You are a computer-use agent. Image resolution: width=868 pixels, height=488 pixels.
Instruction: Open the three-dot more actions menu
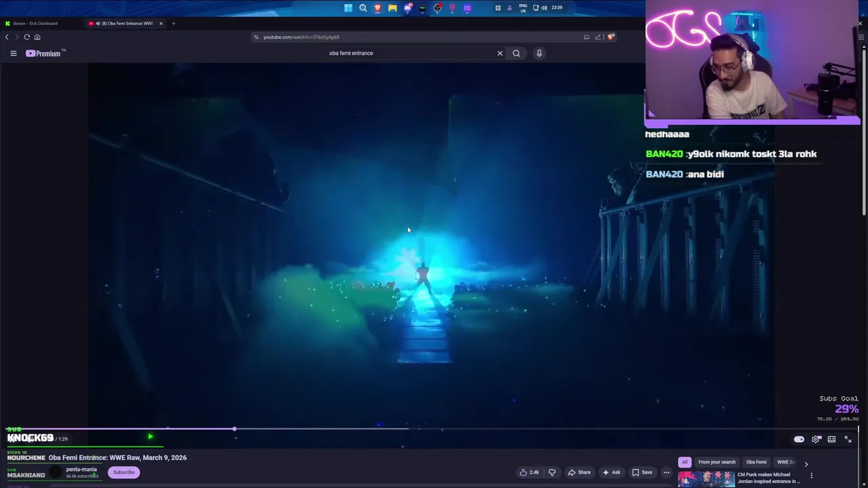tap(667, 472)
